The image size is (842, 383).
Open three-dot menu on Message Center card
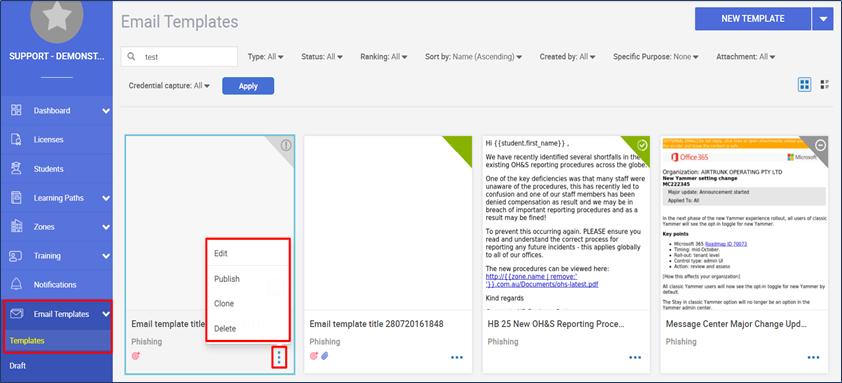click(813, 357)
